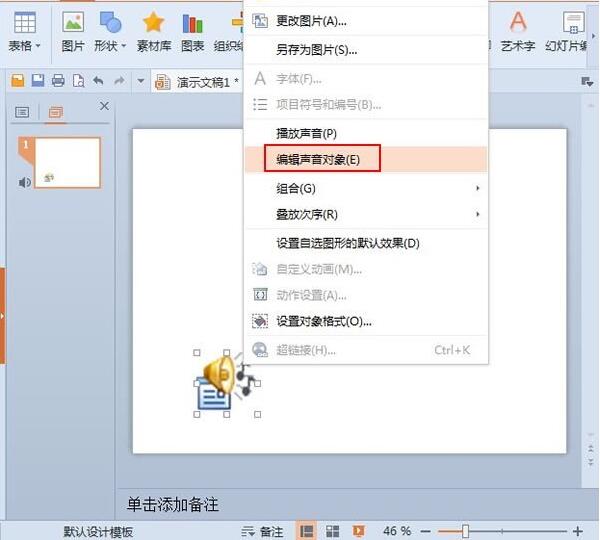This screenshot has height=540, width=600.
Task: Undo the last action
Action: (x=98, y=80)
